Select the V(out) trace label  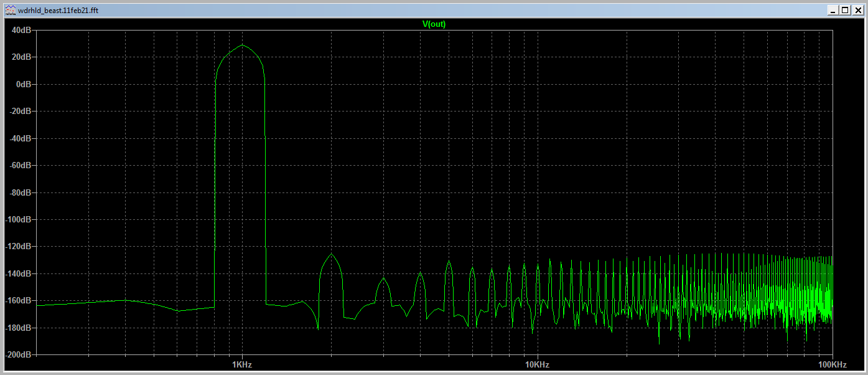tap(434, 24)
